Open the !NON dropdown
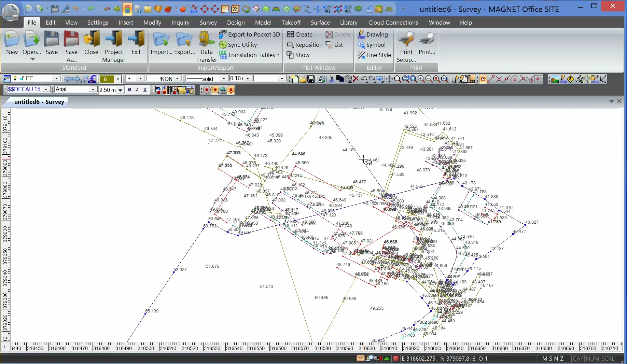This screenshot has height=364, width=627. [x=177, y=79]
